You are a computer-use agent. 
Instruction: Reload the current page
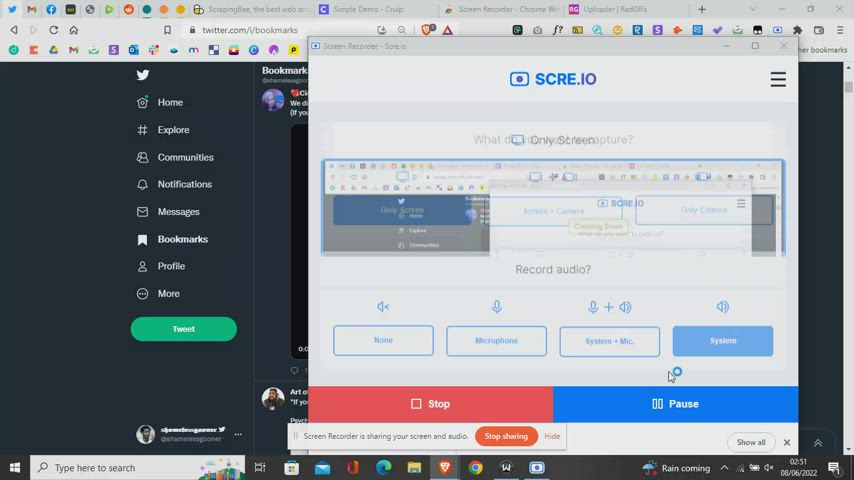click(x=53, y=30)
